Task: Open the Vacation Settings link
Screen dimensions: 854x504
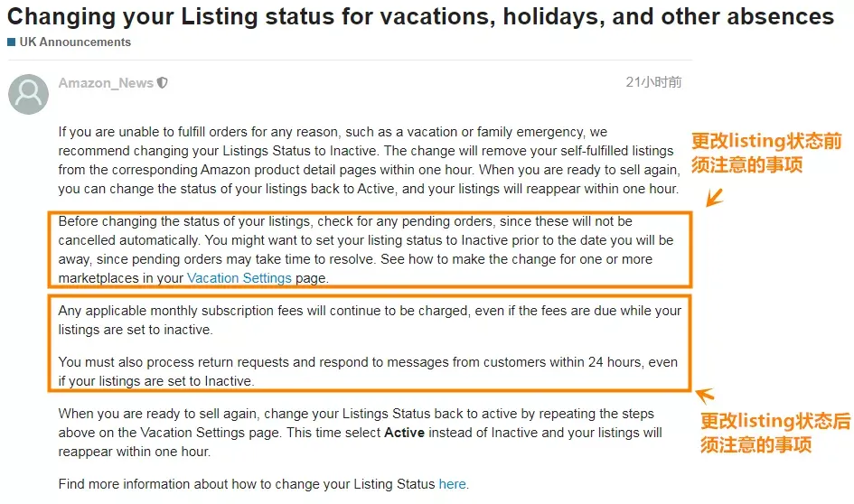Action: tap(239, 278)
